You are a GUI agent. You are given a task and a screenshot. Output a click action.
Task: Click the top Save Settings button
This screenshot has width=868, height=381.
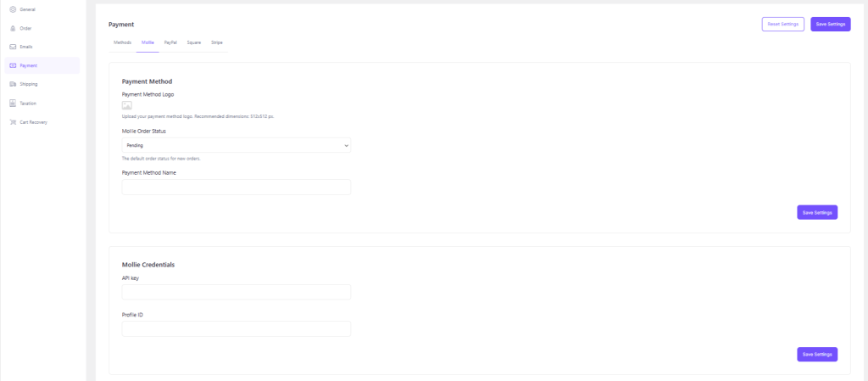[831, 24]
